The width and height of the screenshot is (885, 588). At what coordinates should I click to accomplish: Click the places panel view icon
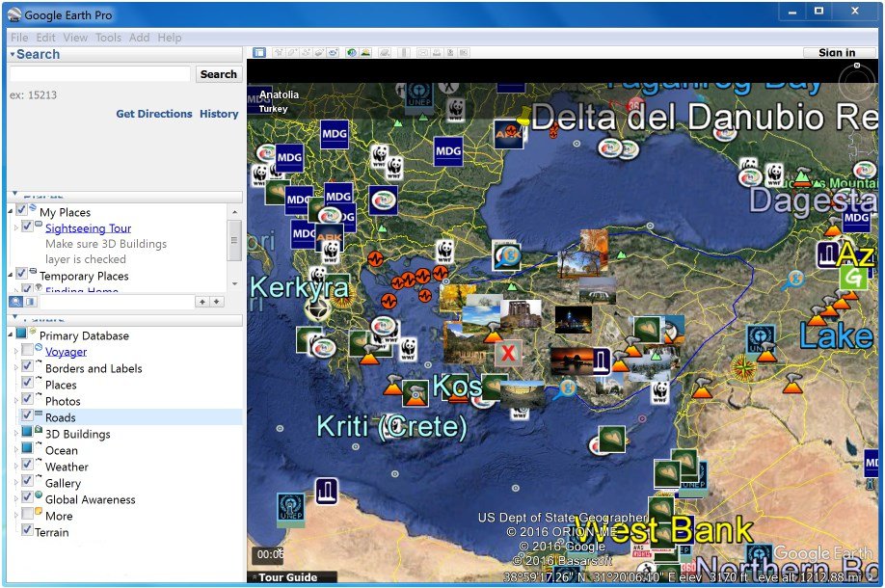coord(30,302)
